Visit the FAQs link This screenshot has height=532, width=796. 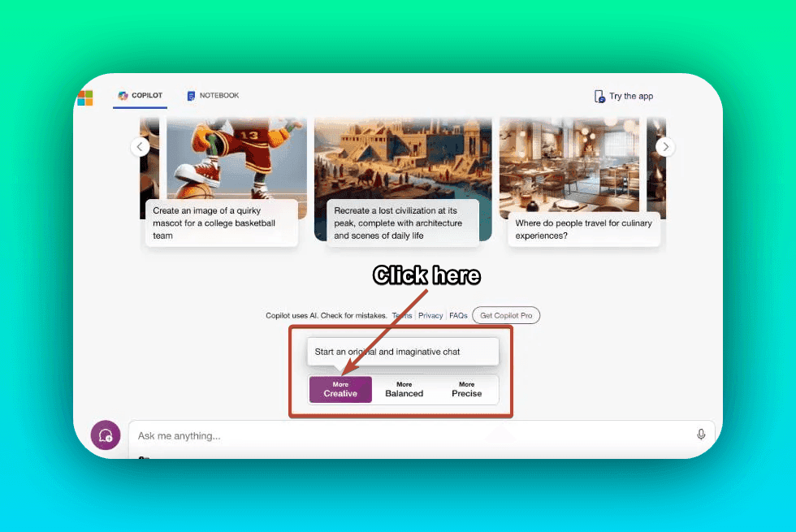pyautogui.click(x=458, y=316)
